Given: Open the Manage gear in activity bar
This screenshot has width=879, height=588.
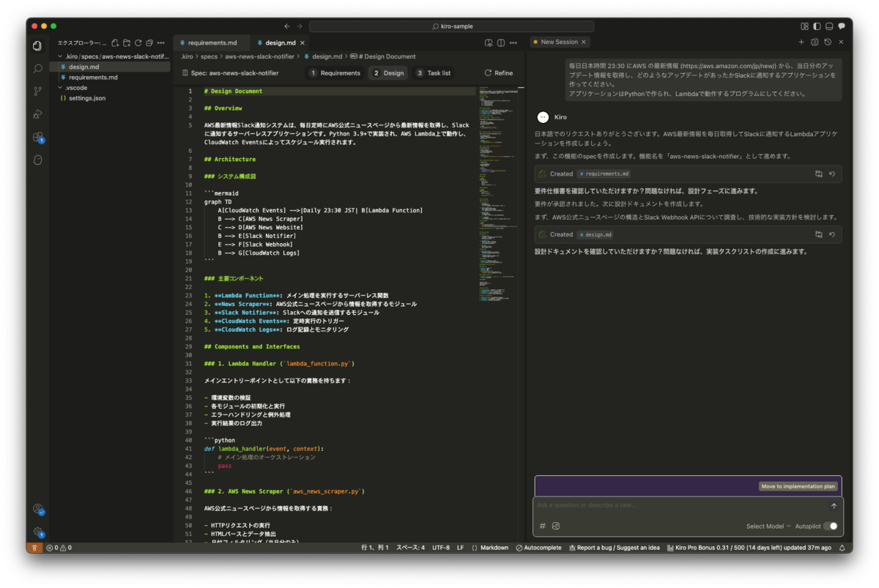Looking at the screenshot, I should [x=37, y=532].
